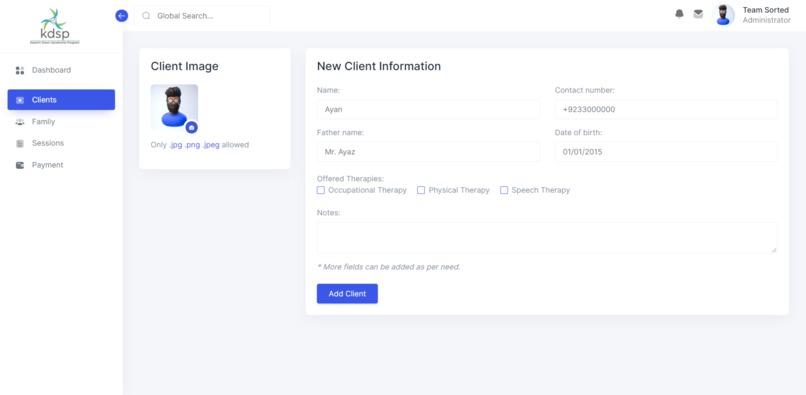
Task: Click the Client Image heading
Action: (185, 66)
